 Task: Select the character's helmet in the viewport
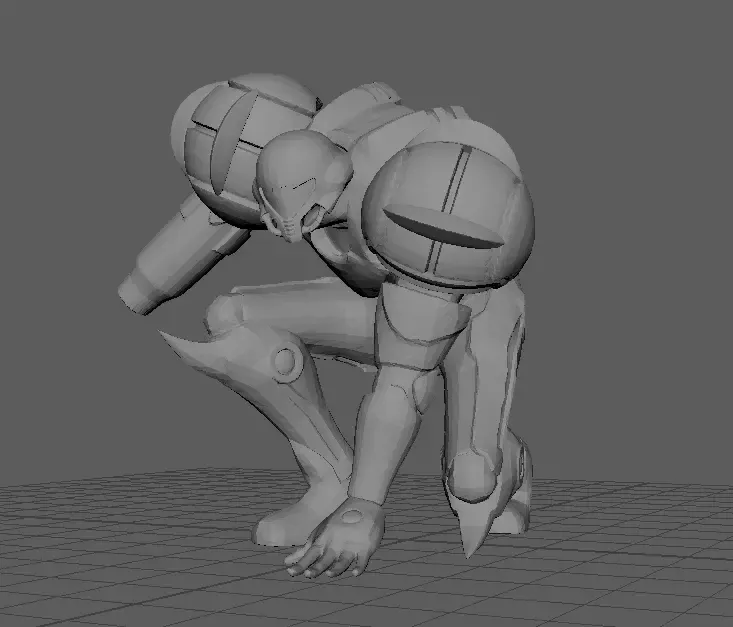[x=302, y=185]
